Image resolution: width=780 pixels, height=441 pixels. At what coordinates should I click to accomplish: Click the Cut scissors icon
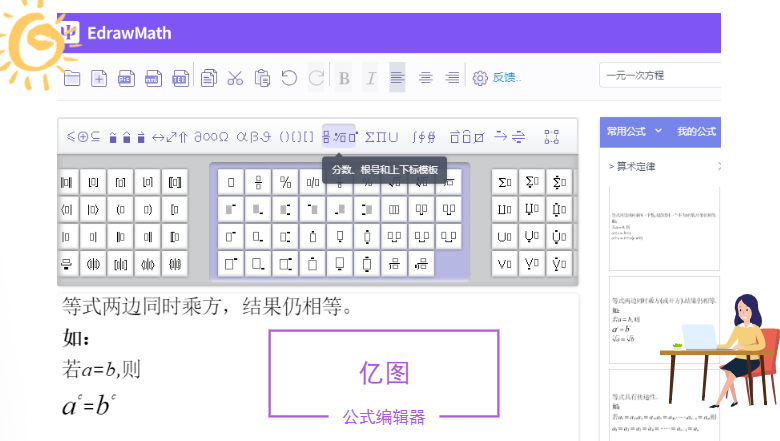click(x=235, y=78)
